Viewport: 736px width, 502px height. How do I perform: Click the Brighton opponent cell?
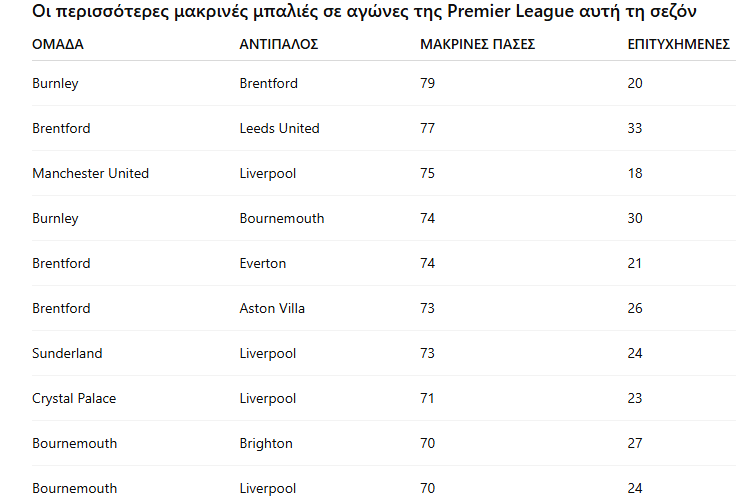(x=266, y=443)
